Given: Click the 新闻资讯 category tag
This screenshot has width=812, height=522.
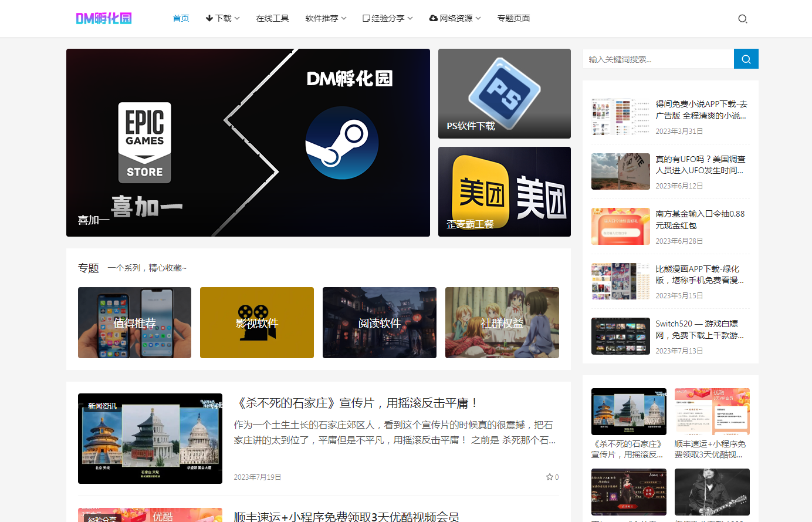Looking at the screenshot, I should [102, 406].
